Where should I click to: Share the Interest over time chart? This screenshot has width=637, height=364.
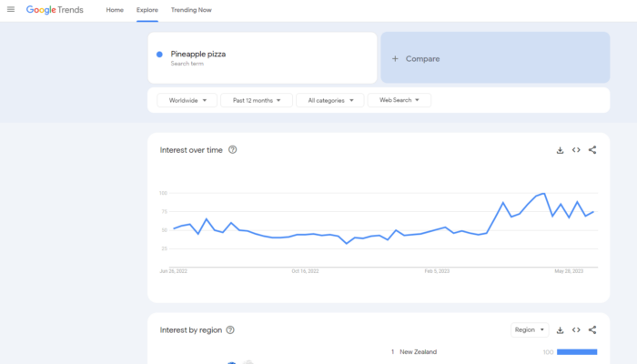pos(592,150)
